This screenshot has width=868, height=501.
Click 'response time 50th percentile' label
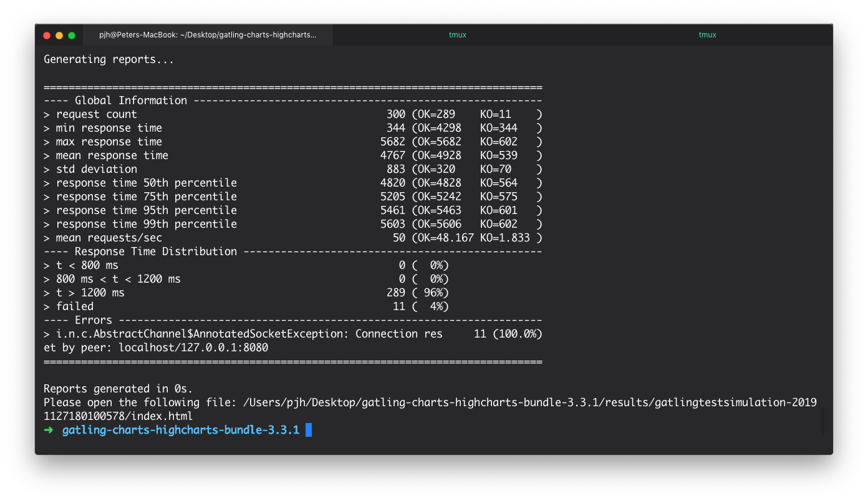click(x=147, y=183)
